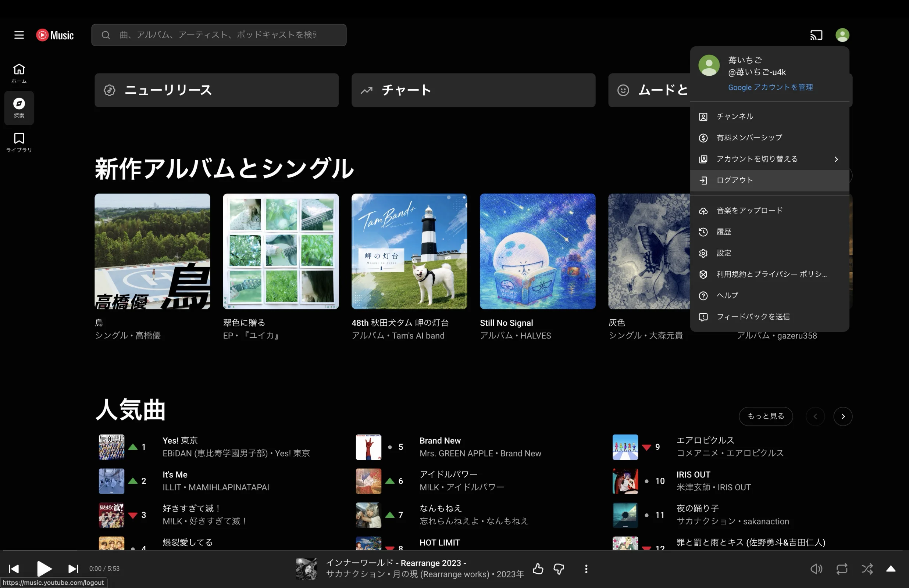Open ヘルプ from the account menu
Screen dimensions: 909x588
pos(770,295)
